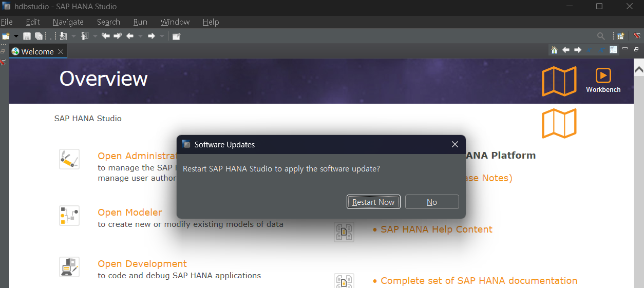Click the Open Development link
The width and height of the screenshot is (644, 288).
pyautogui.click(x=142, y=263)
